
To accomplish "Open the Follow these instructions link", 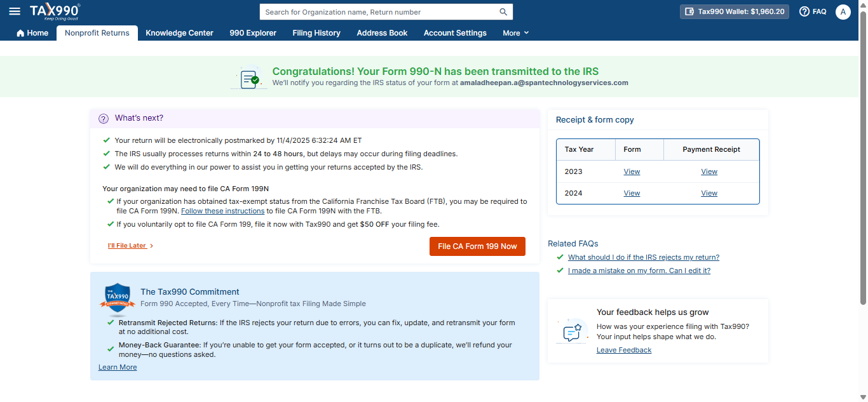I will pyautogui.click(x=222, y=211).
